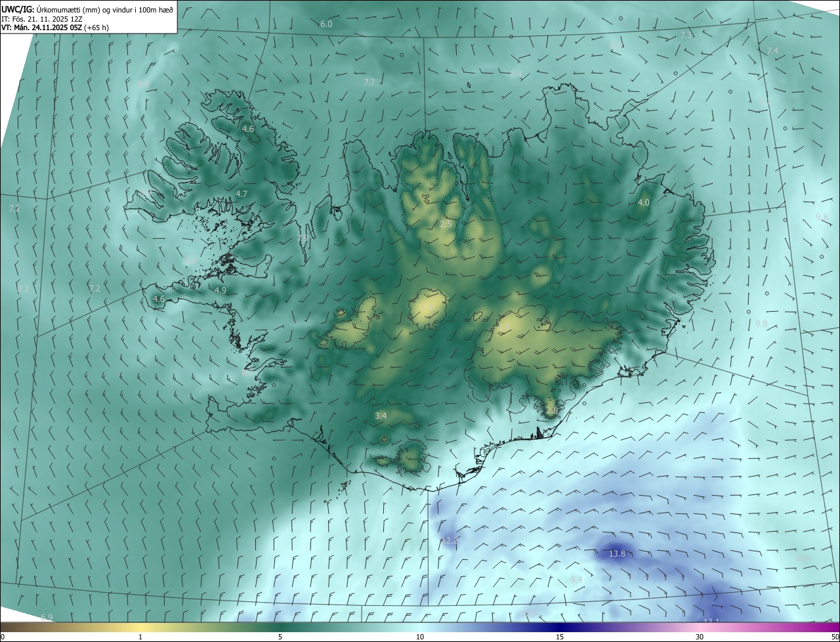Image resolution: width=840 pixels, height=642 pixels.
Task: Click the 7.3 value label on the map
Action: click(686, 35)
